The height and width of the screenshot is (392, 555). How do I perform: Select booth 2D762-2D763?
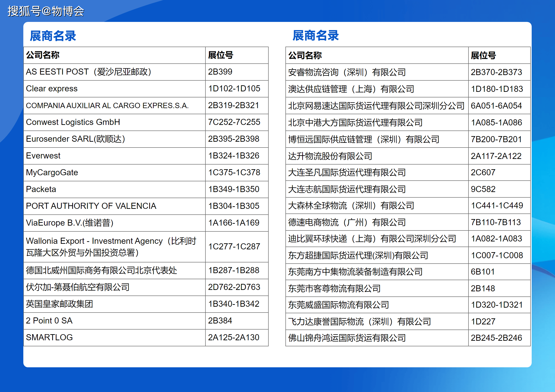pyautogui.click(x=234, y=287)
